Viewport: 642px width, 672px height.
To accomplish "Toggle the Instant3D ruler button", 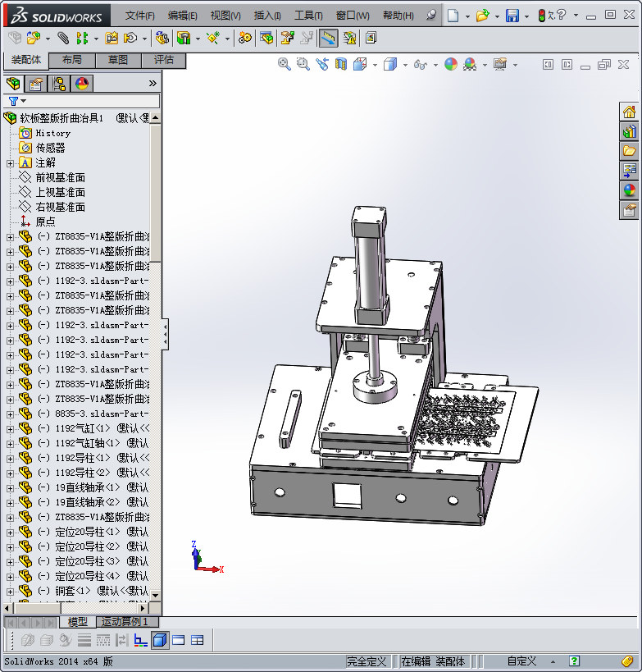I will [x=328, y=38].
